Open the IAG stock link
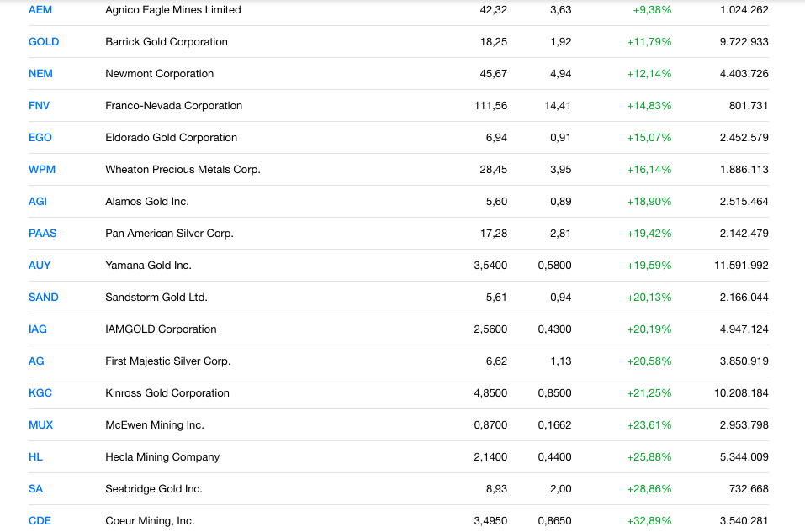 [x=38, y=329]
